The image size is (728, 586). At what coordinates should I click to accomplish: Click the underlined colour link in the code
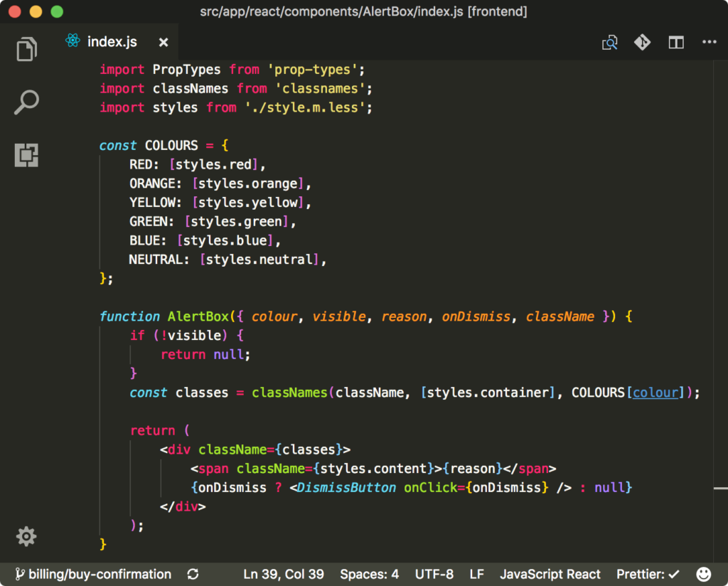656,392
